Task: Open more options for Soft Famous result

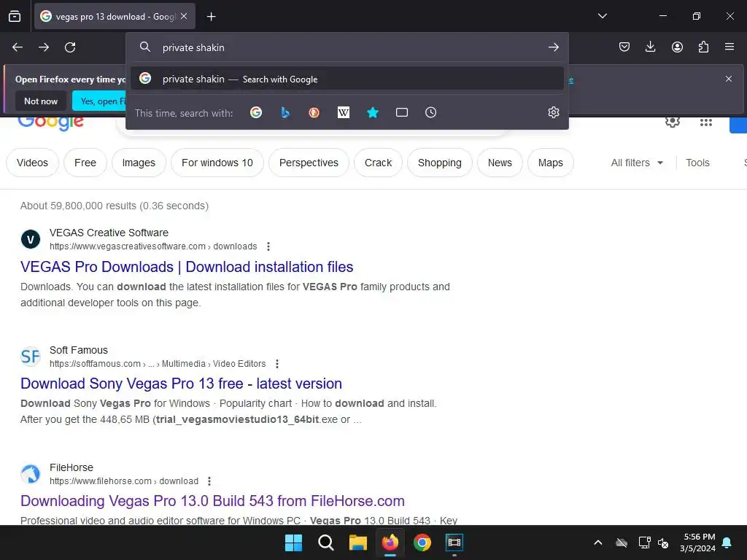Action: tap(276, 364)
